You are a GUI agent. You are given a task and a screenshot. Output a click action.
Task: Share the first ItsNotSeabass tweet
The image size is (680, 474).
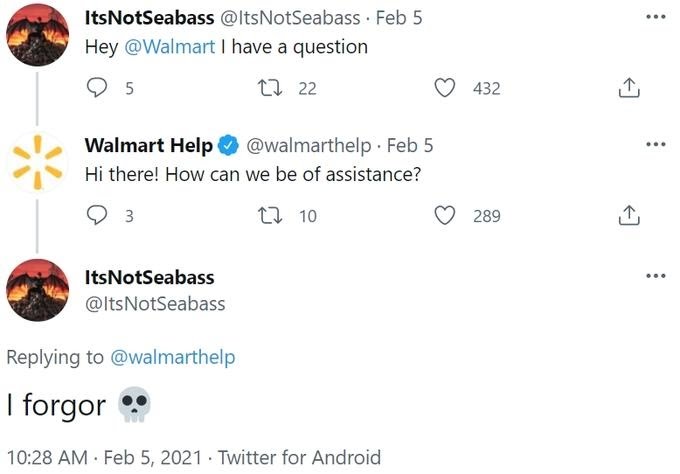pyautogui.click(x=629, y=88)
